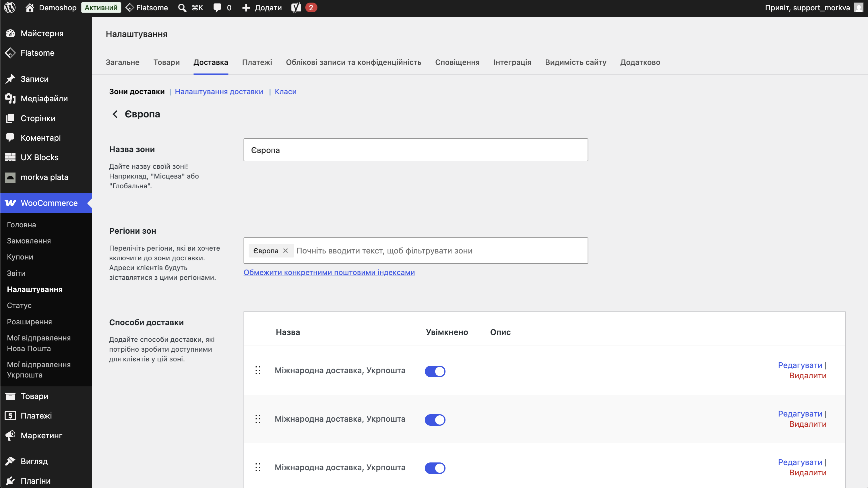Image resolution: width=868 pixels, height=488 pixels.
Task: Open the Видимість сайту tab
Action: click(575, 62)
